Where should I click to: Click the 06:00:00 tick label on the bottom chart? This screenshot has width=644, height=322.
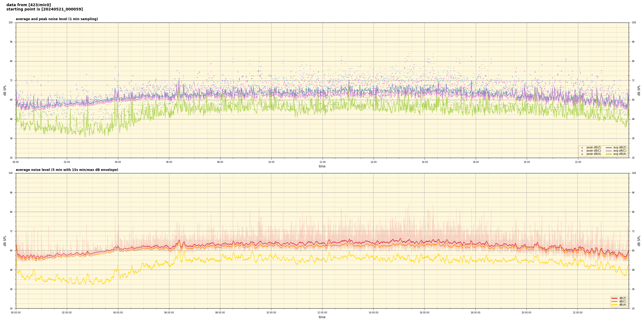pos(169,313)
